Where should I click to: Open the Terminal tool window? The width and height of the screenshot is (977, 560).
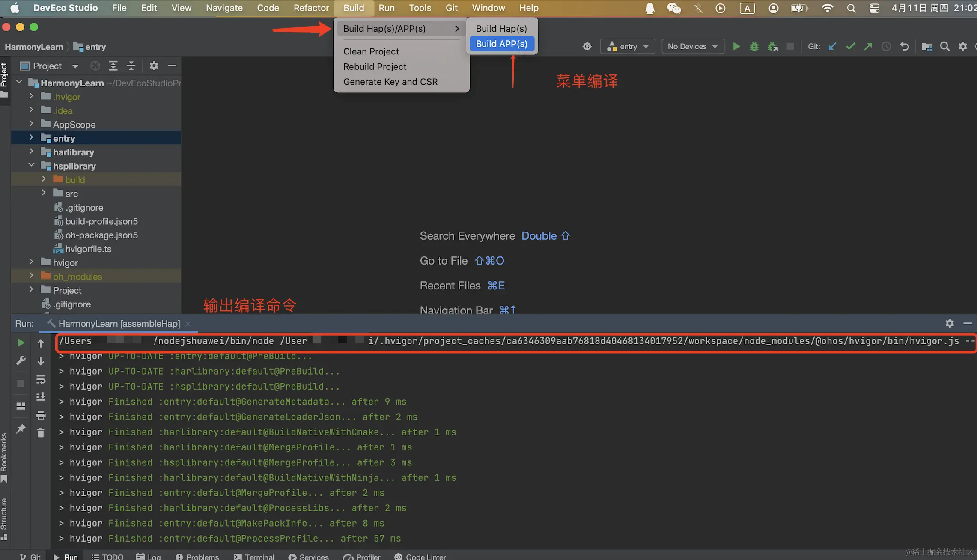point(254,557)
